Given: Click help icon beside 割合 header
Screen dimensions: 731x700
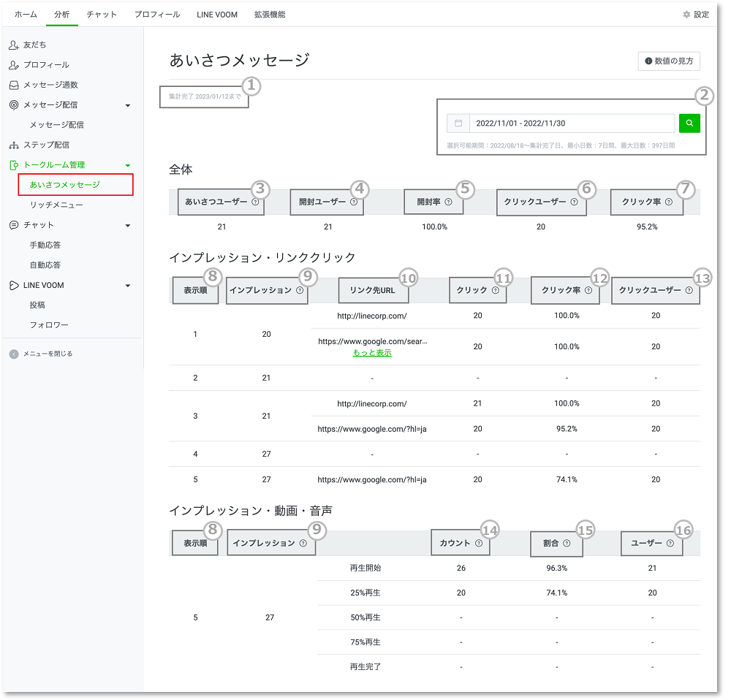Looking at the screenshot, I should click(x=567, y=544).
